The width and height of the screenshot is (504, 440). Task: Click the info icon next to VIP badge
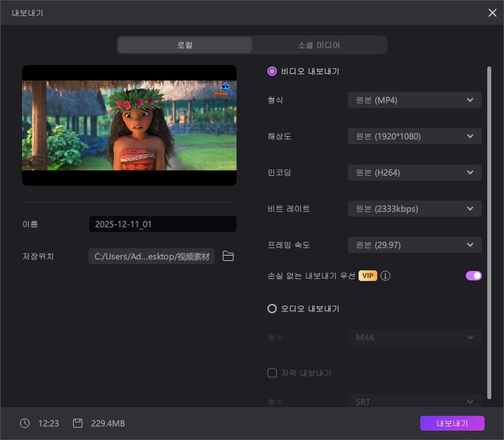385,276
